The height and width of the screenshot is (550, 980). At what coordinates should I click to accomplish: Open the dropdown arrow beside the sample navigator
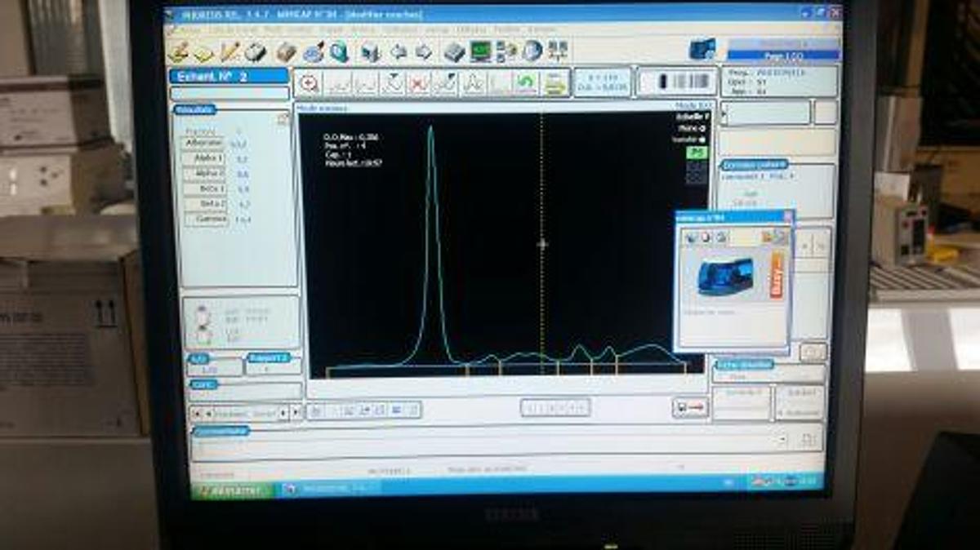pyautogui.click(x=283, y=414)
